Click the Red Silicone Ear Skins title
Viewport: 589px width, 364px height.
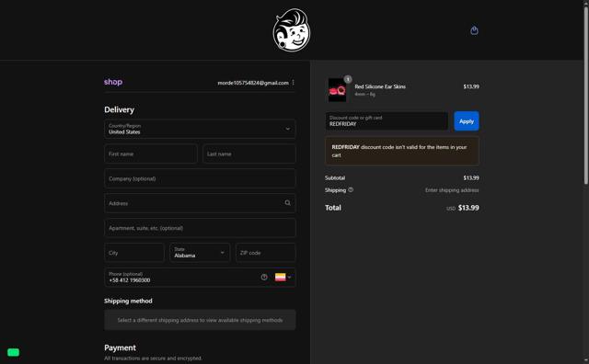point(380,86)
